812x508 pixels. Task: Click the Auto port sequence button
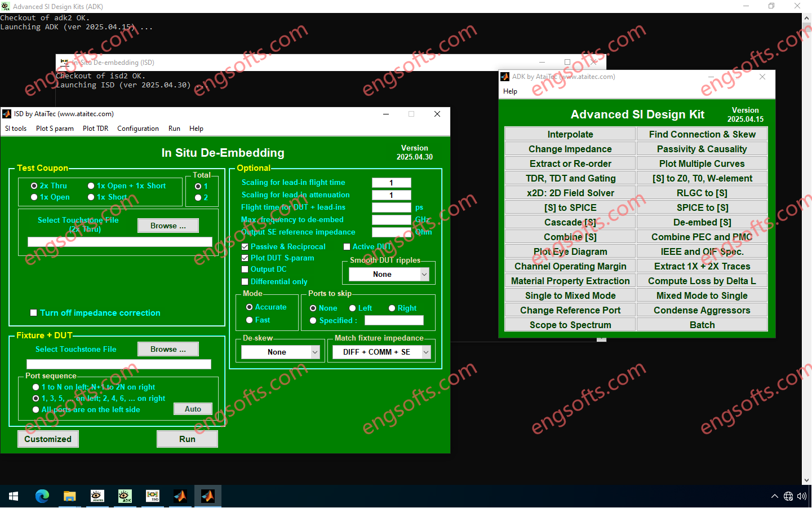(x=193, y=409)
